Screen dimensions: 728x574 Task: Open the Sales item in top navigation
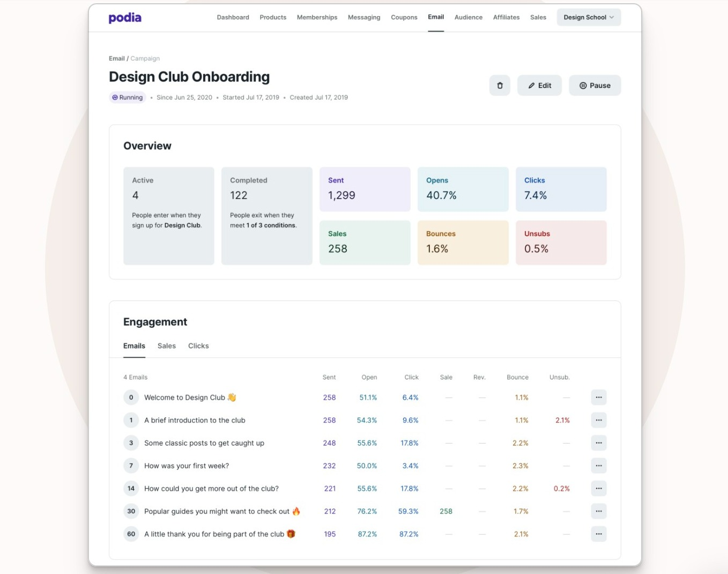click(x=538, y=17)
